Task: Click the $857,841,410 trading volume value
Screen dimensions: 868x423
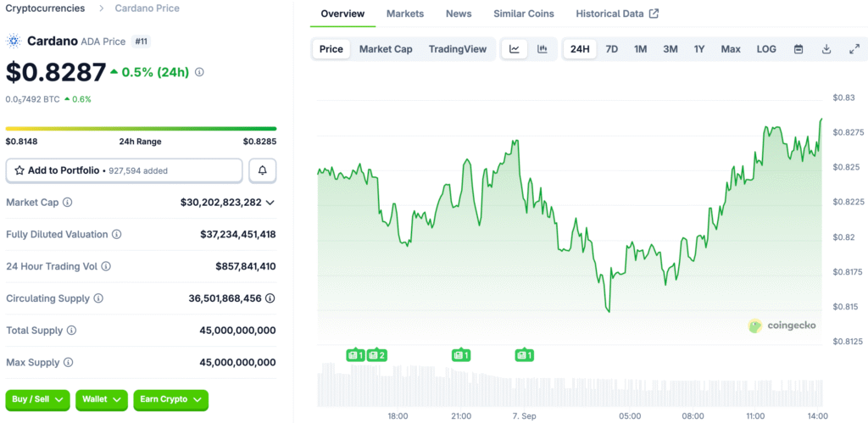Action: pyautogui.click(x=246, y=267)
